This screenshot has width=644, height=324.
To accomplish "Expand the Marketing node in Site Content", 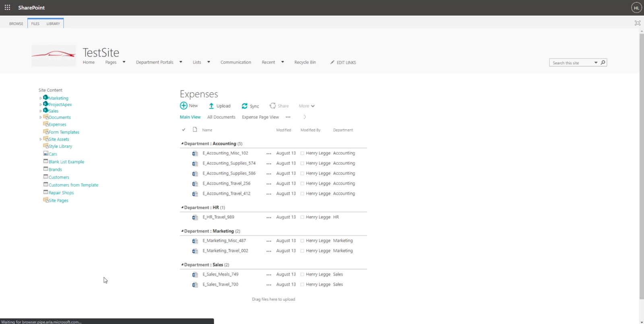I will pos(40,98).
